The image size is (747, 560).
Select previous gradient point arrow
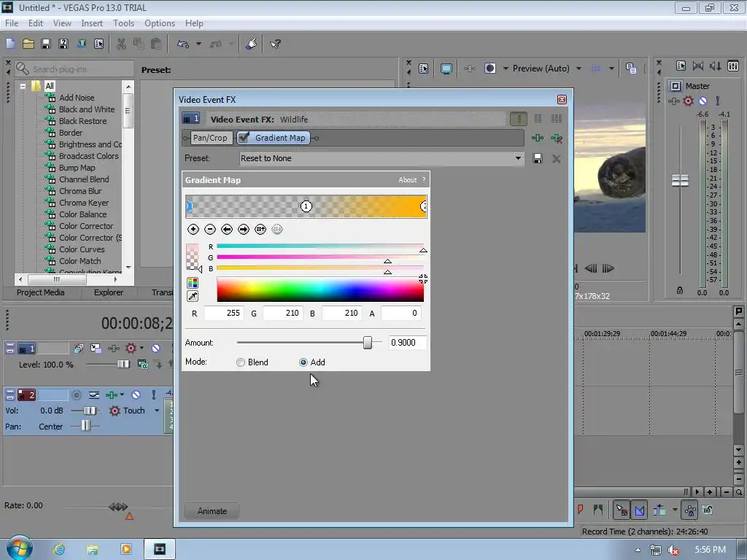pyautogui.click(x=227, y=230)
